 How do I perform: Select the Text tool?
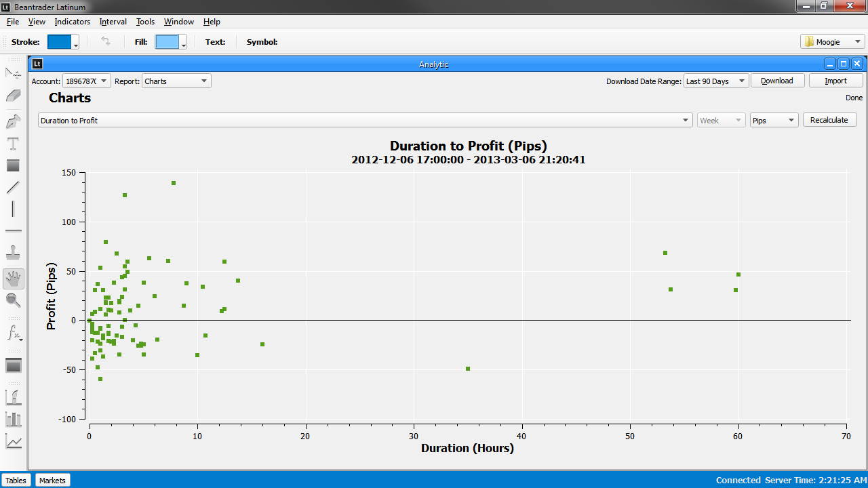14,144
